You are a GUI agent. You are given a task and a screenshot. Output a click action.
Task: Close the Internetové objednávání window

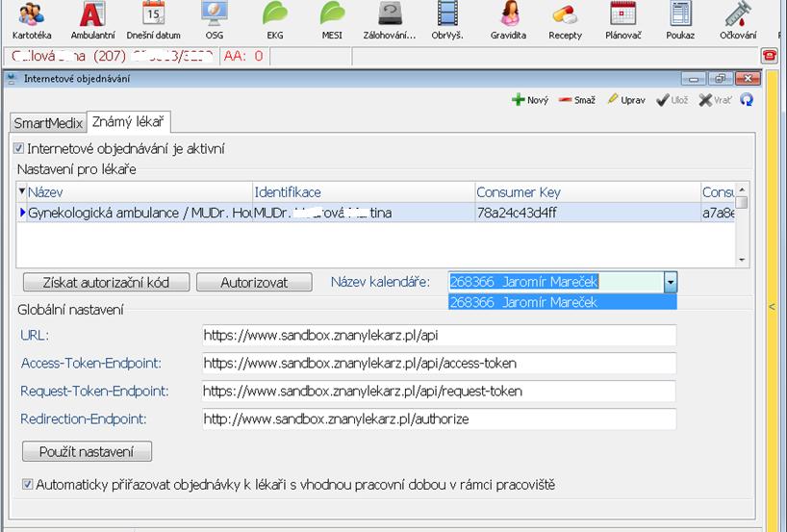click(748, 78)
